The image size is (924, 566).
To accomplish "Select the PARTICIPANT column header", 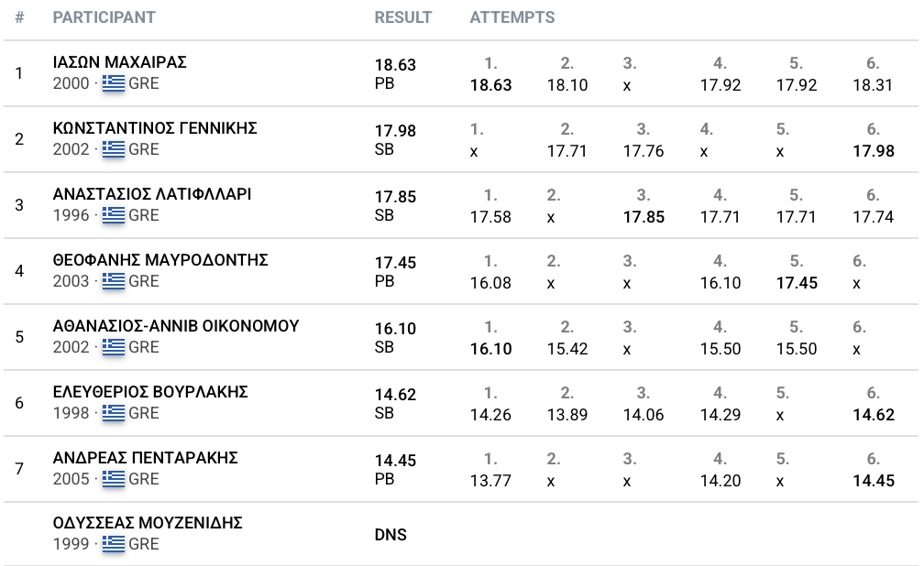I will pyautogui.click(x=104, y=17).
